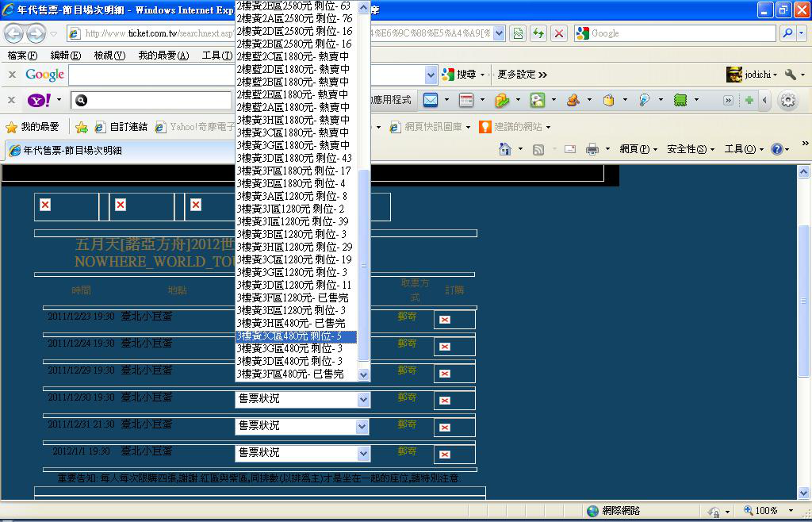Click the Yahoo toolbar green chip icon

680,100
